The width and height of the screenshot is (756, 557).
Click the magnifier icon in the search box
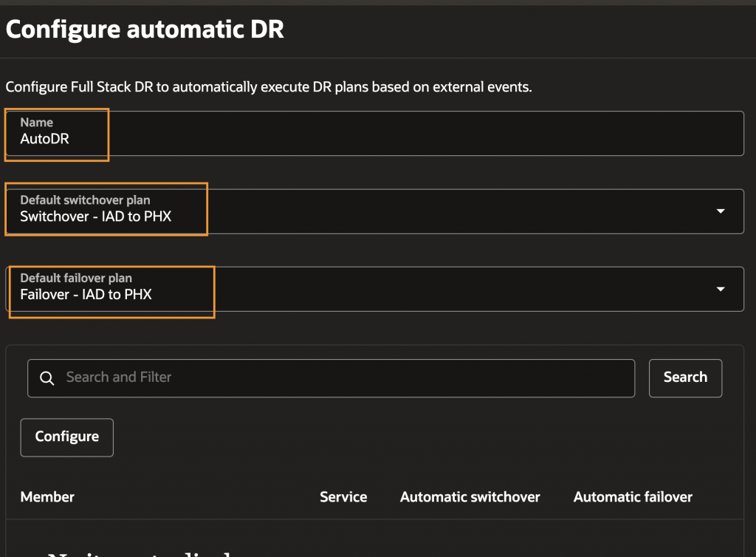(x=47, y=378)
